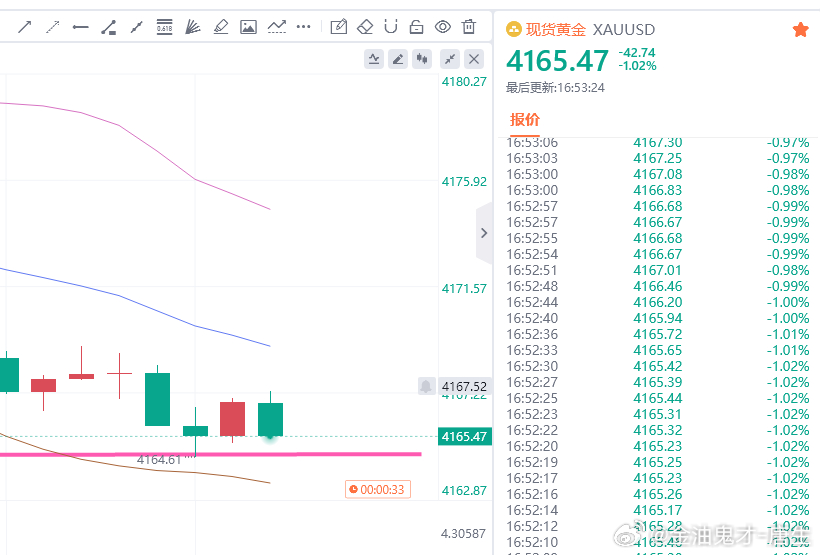Viewport: 820px width, 555px height.
Task: Click the 4164.61 low price annotation
Action: (159, 460)
